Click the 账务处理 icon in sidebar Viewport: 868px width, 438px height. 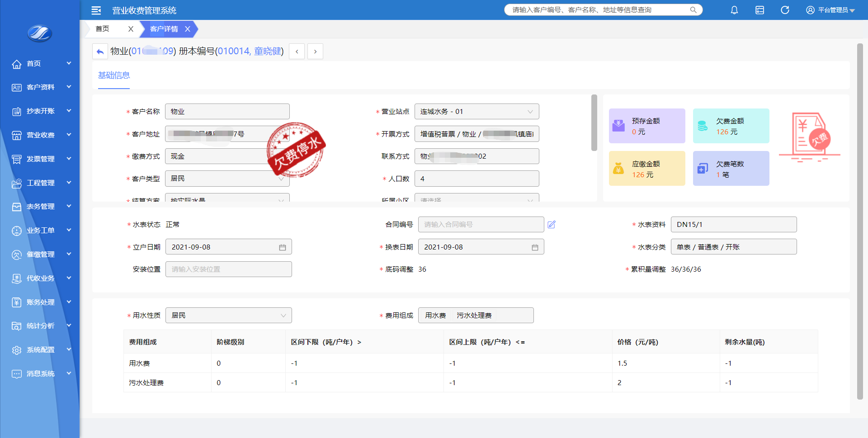pyautogui.click(x=17, y=302)
